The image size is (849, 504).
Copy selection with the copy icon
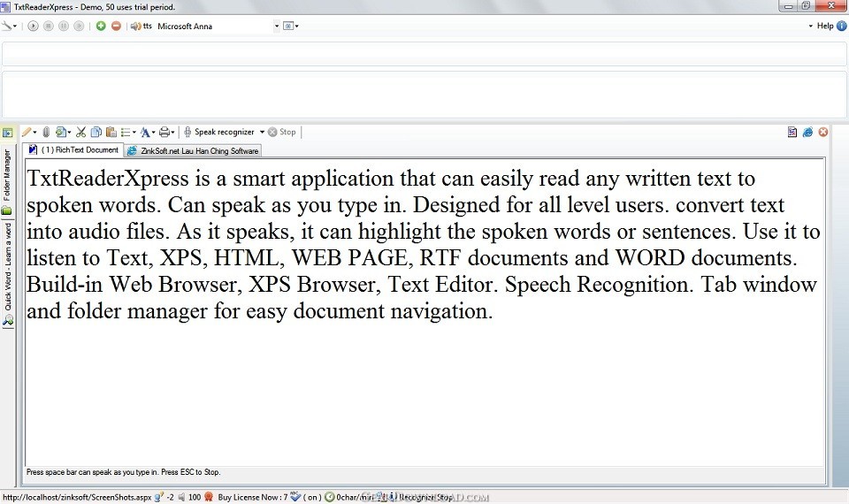[x=96, y=132]
